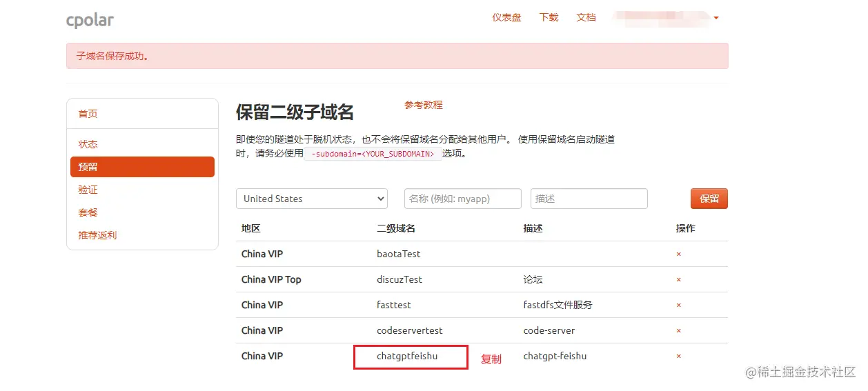Click the -subdomain=<YOUR_SUBDOMAIN> code snippet
This screenshot has width=868, height=391.
tap(373, 154)
